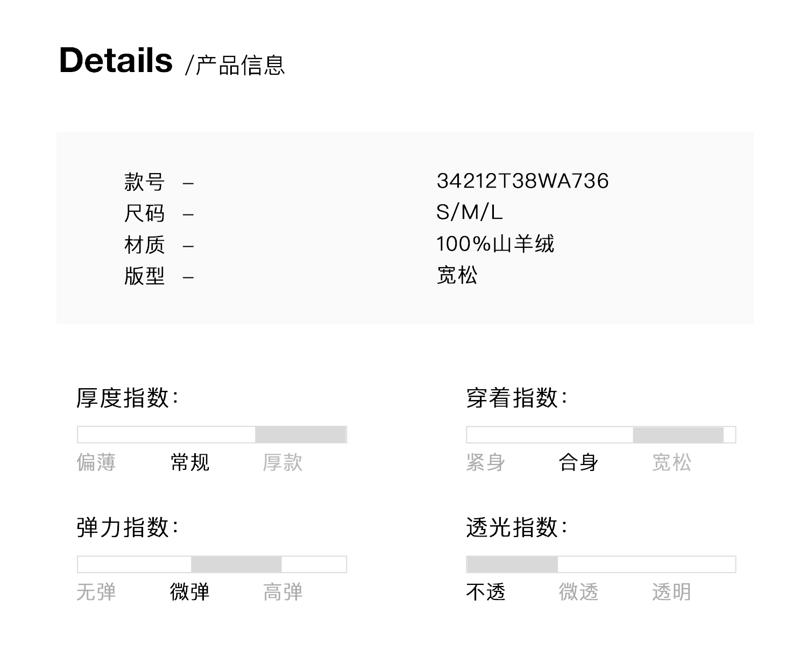The image size is (807, 672).
Task: Select the 透明 transparency label
Action: coord(671,592)
